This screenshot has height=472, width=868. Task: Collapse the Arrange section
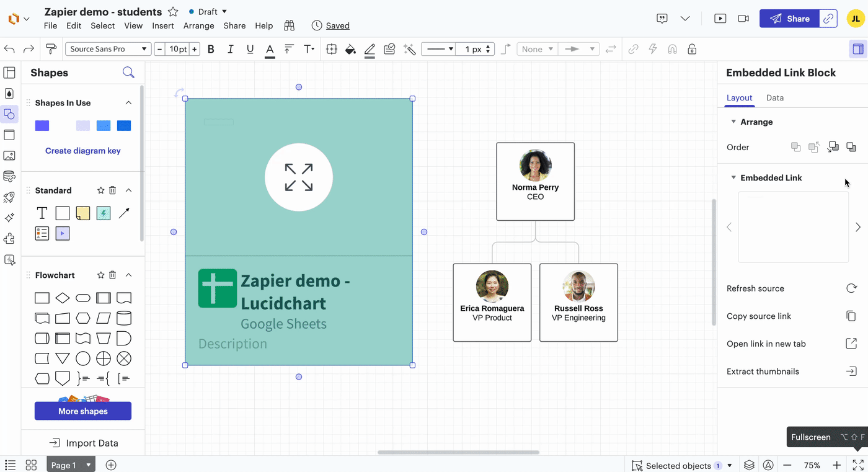tap(733, 122)
